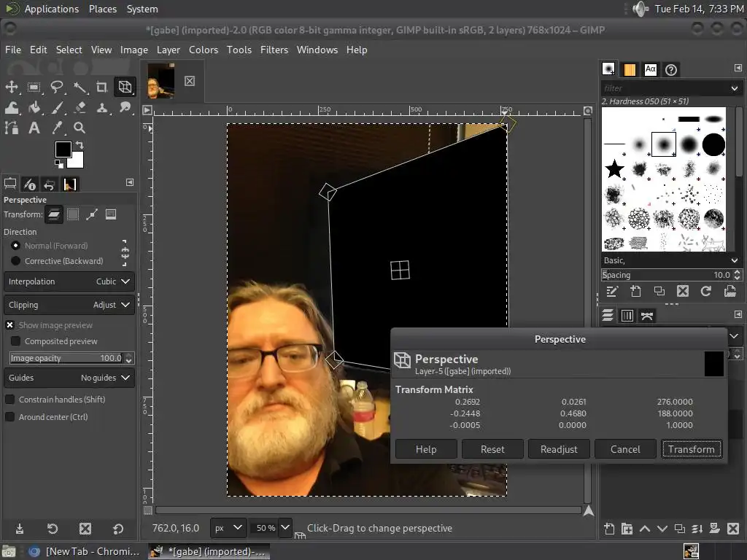Screen dimensions: 747x560
Task: Select the Zoom magnifier tool
Action: [x=80, y=128]
